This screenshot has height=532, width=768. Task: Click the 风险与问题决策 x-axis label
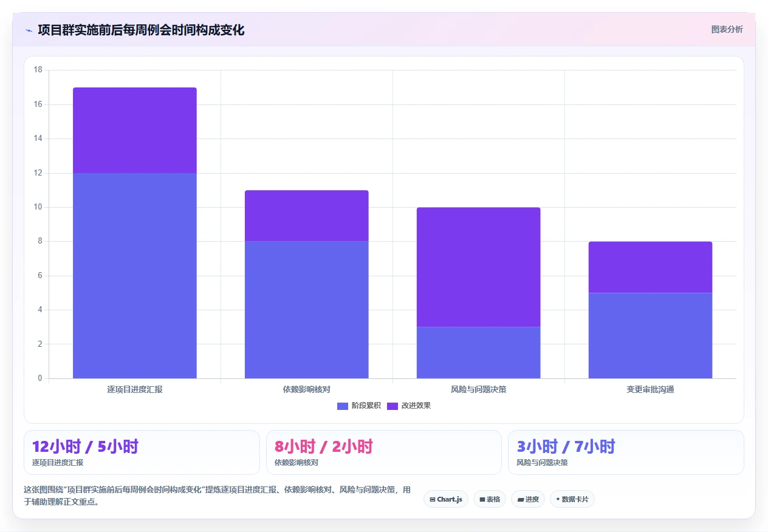479,389
